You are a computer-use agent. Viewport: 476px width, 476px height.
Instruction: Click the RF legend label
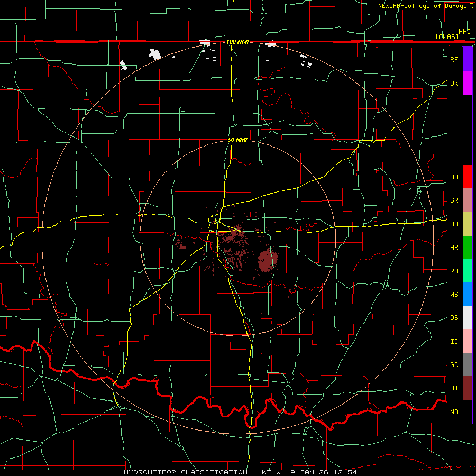454,59
